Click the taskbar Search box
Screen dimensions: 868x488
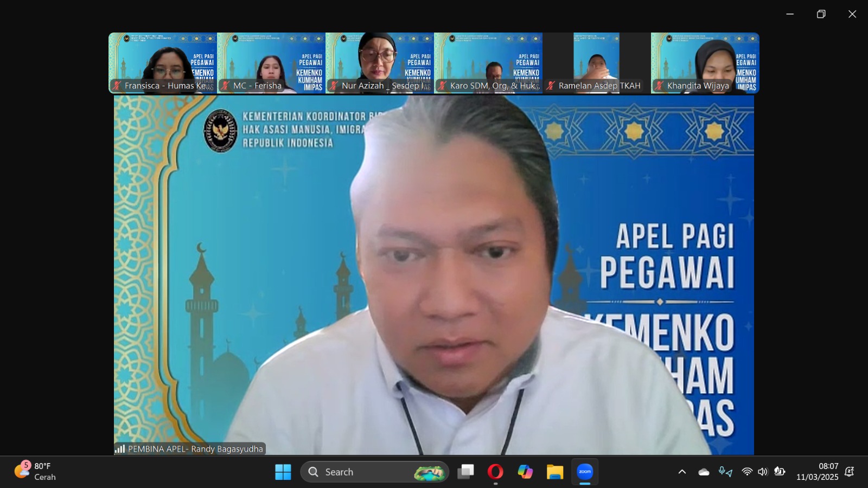tap(374, 472)
